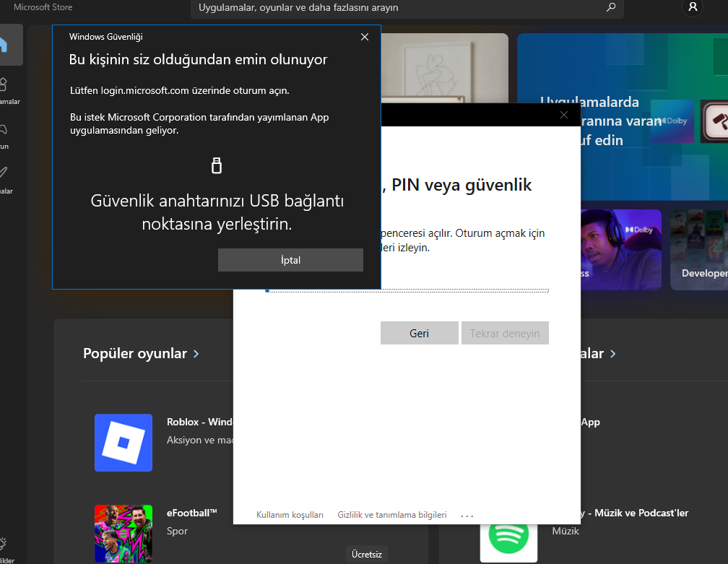Open the Dolby gamer headphones banner tile

pyautogui.click(x=621, y=250)
